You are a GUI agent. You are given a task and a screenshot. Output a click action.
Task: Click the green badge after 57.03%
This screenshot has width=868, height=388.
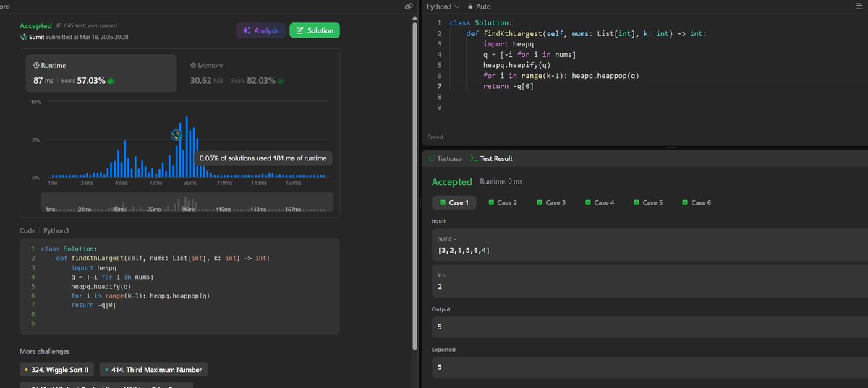(111, 81)
